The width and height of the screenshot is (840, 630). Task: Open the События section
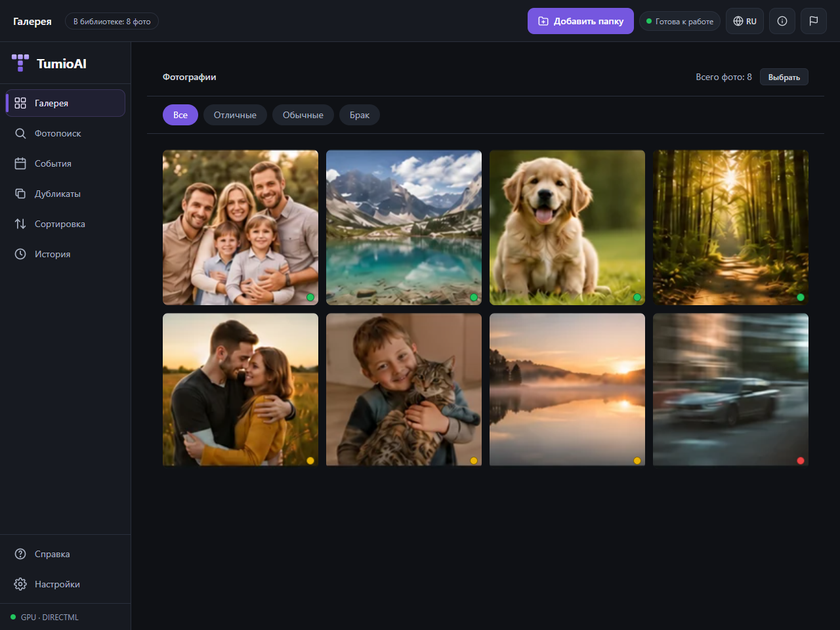(66, 163)
